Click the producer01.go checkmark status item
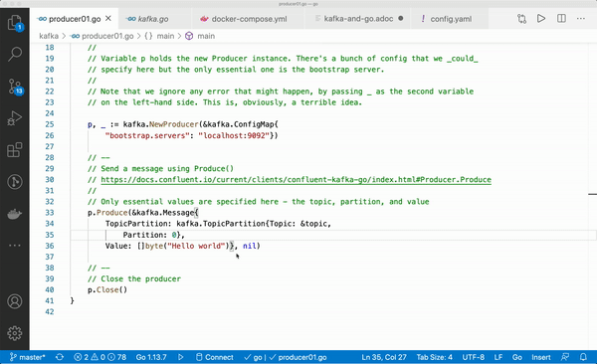Viewport: 597px width, 364px height. (x=298, y=357)
